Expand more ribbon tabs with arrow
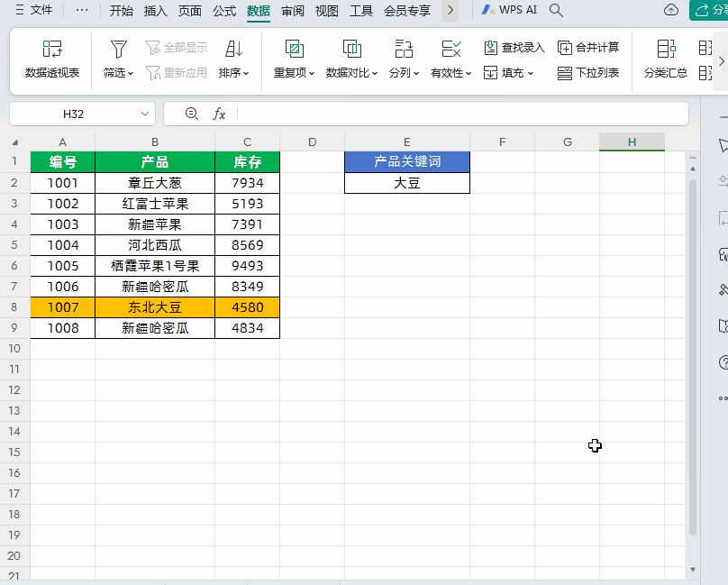The height and width of the screenshot is (585, 728). coord(450,10)
